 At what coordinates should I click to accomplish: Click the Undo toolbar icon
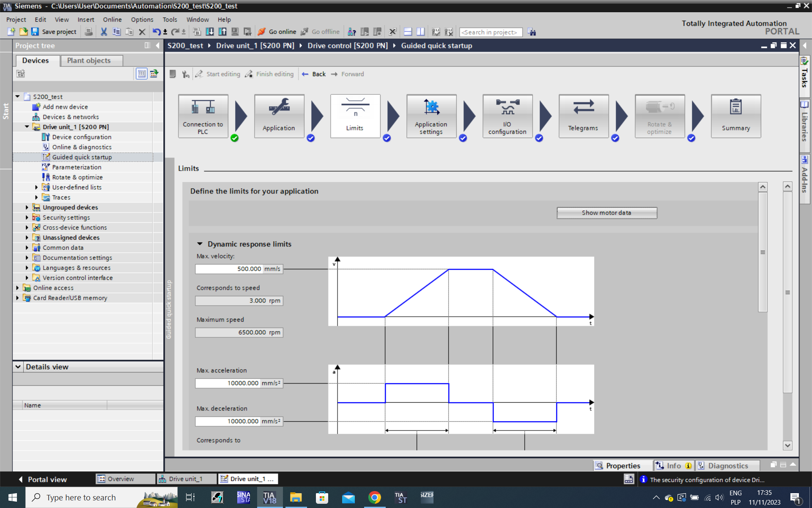156,32
